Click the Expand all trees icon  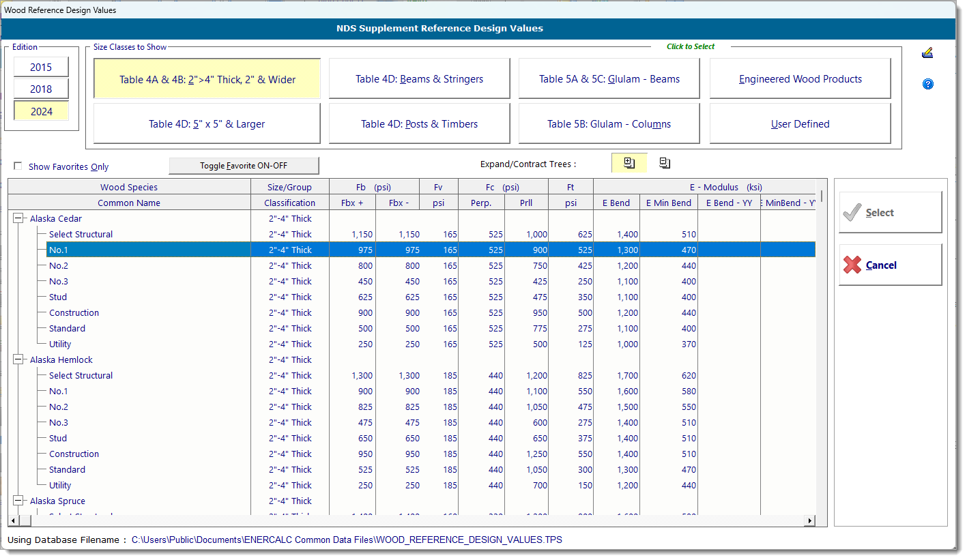629,163
